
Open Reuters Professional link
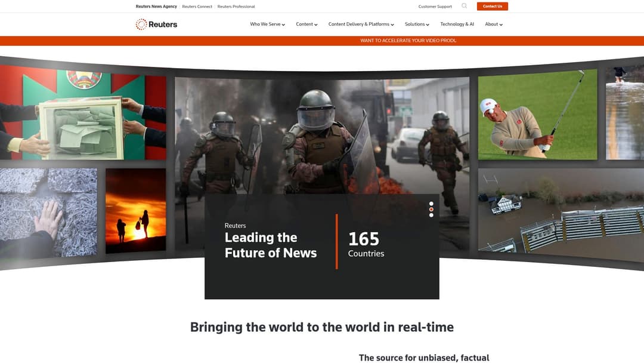pyautogui.click(x=236, y=7)
